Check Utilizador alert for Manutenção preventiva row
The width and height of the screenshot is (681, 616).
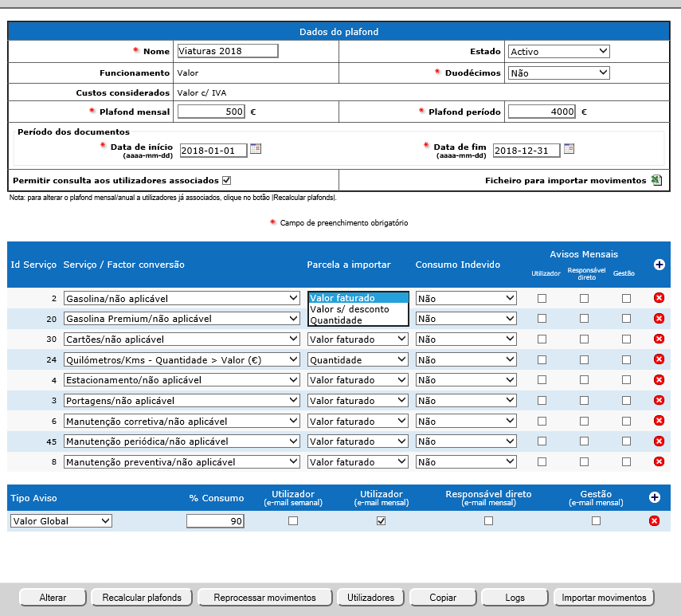[542, 461]
